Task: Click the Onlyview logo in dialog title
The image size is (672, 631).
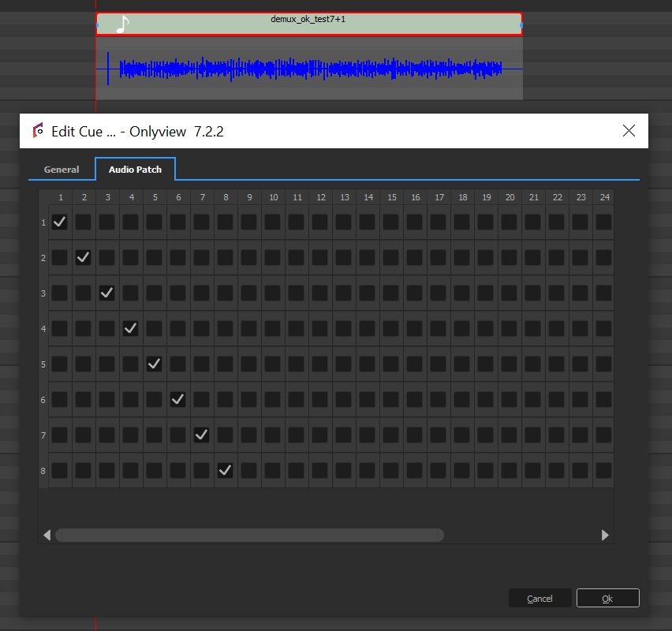Action: 37,131
